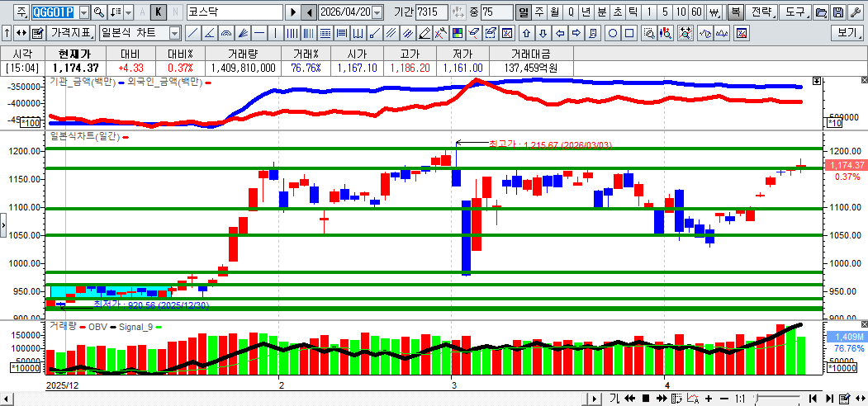Expand the 일본식 차트 chart type dropdown
Viewport: 868px width, 406px height.
pos(174,33)
